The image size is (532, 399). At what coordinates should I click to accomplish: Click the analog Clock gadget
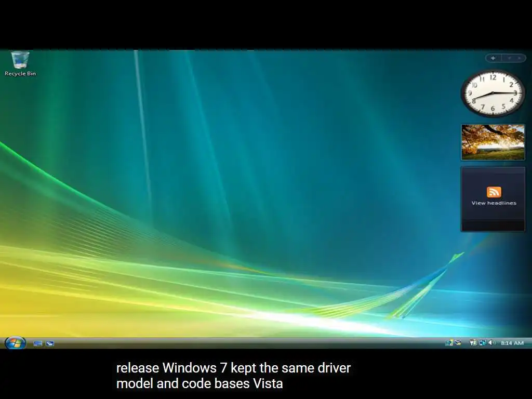click(493, 93)
